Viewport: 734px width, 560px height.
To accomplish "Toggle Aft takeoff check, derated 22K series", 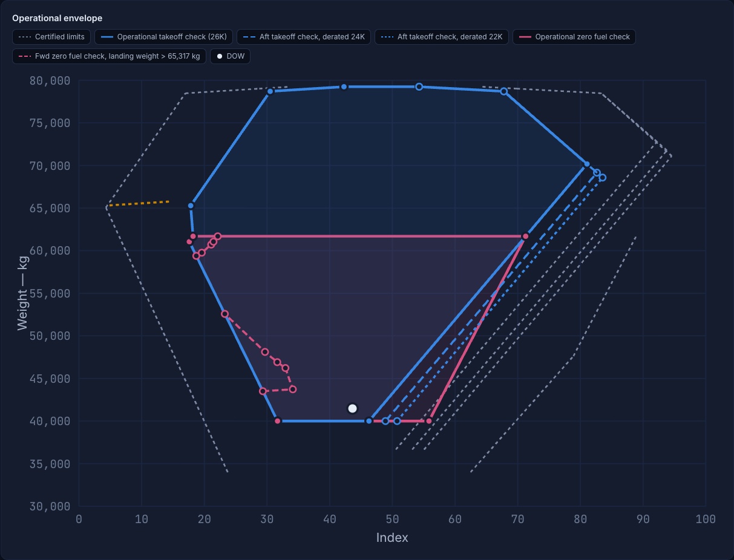I will point(442,37).
